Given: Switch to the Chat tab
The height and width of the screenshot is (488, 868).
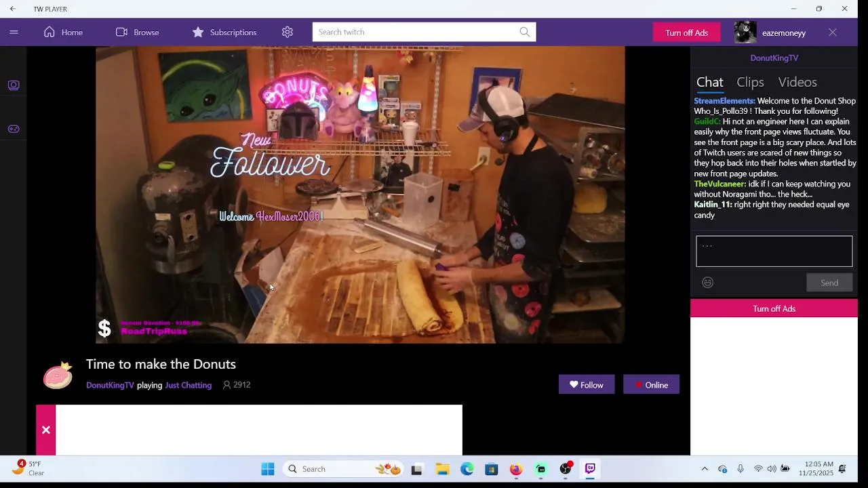Looking at the screenshot, I should coord(709,82).
